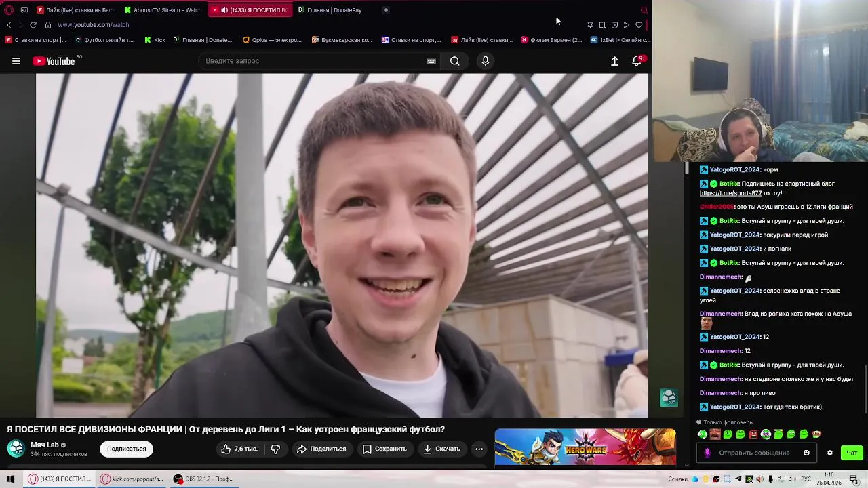Open the on-screen keyboard in YouTube search
Image resolution: width=868 pixels, height=488 pixels.
pyautogui.click(x=431, y=61)
